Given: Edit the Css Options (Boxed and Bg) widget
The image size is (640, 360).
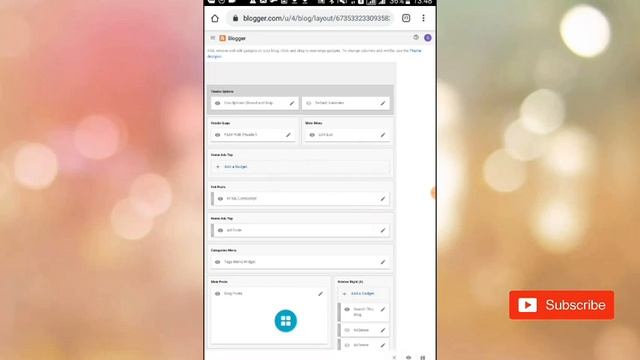Looking at the screenshot, I should (x=292, y=103).
